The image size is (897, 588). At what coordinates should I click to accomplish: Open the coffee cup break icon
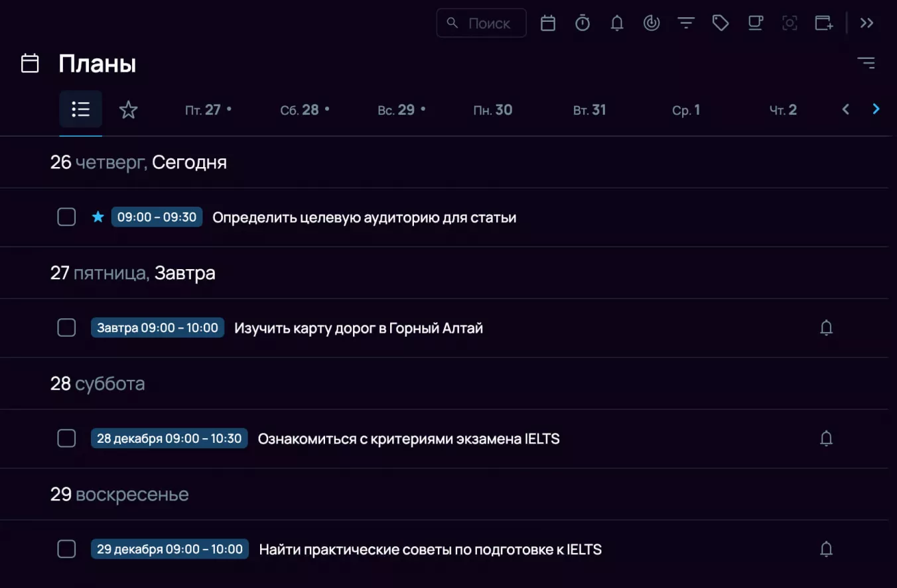tap(755, 23)
